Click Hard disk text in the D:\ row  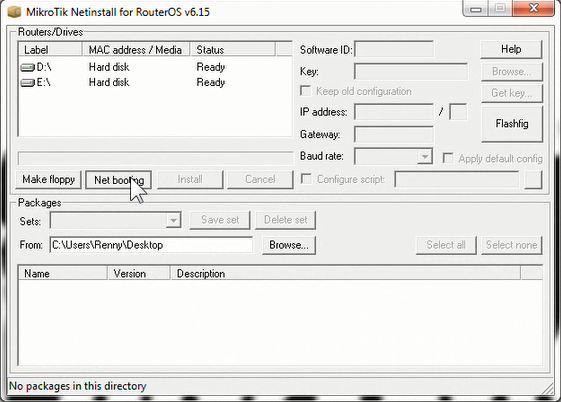pyautogui.click(x=109, y=67)
